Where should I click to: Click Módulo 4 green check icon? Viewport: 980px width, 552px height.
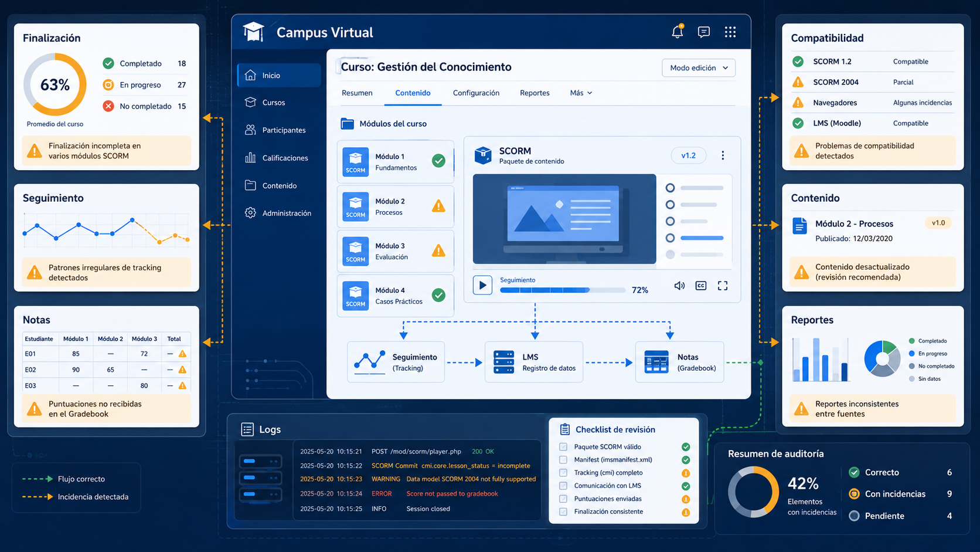438,295
